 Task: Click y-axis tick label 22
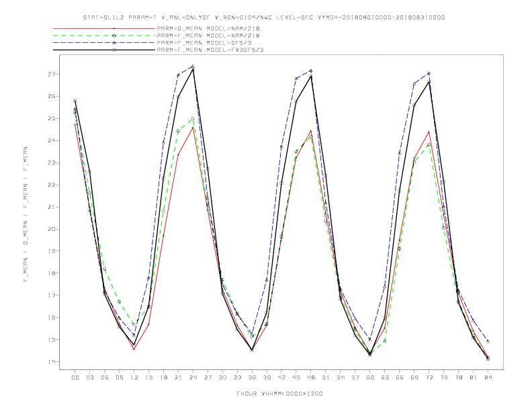[50, 185]
